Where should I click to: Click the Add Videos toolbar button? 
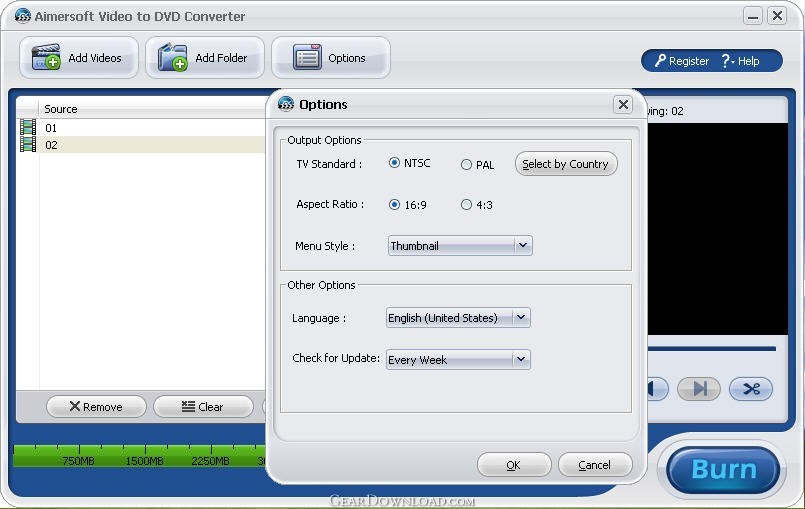point(79,58)
